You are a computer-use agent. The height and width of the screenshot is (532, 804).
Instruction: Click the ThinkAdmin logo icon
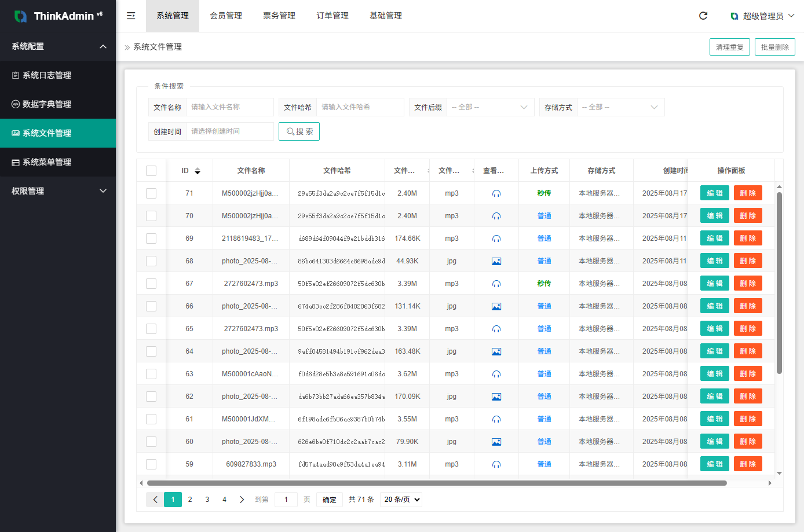20,16
